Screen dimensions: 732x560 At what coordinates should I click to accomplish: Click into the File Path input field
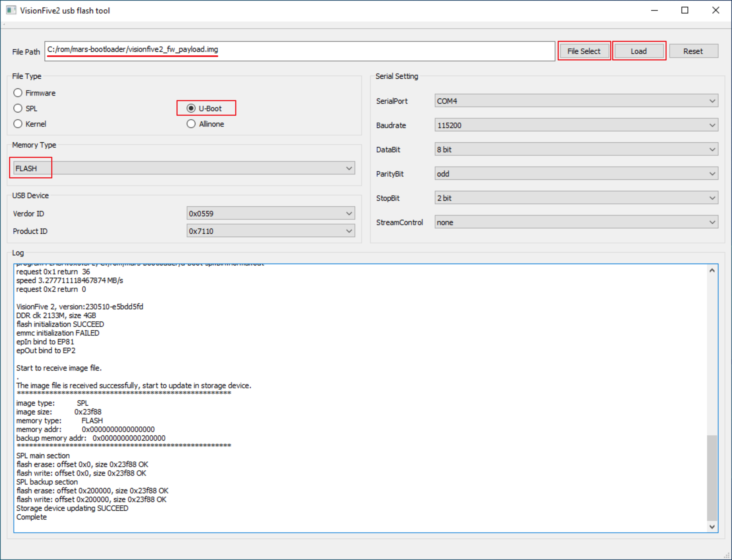[300, 51]
